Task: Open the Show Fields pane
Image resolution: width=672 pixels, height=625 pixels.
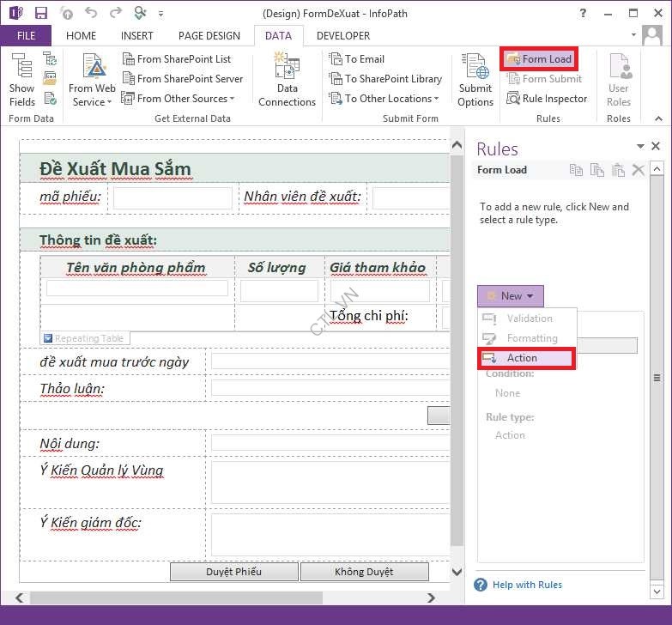Action: 21,80
